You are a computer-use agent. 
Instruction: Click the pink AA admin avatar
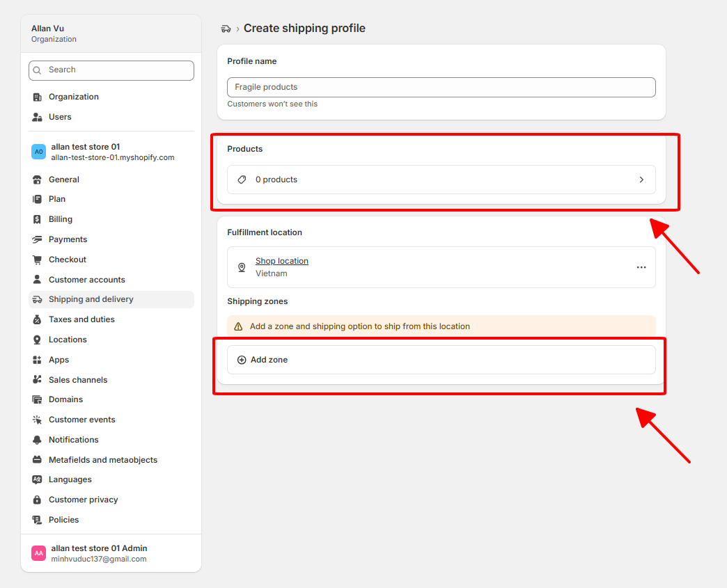click(x=38, y=553)
